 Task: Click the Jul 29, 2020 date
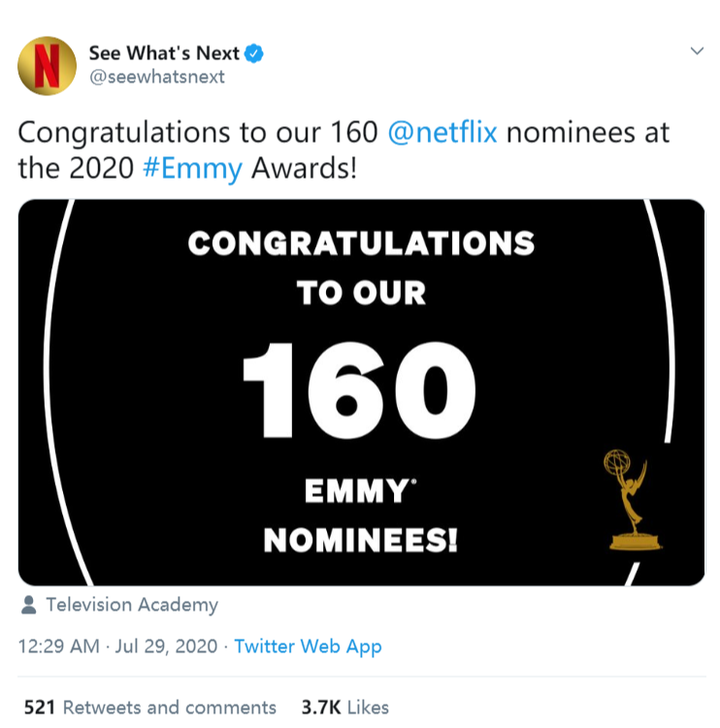coord(166,646)
